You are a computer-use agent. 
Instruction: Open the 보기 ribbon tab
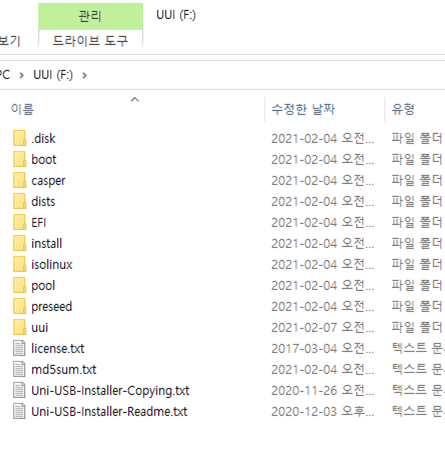tap(10, 41)
